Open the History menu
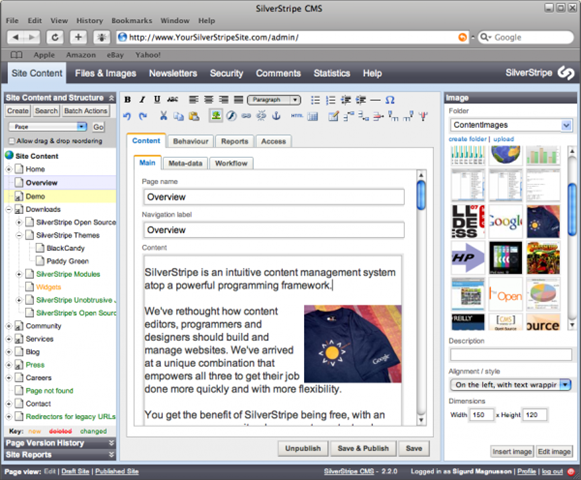Viewport: 581px width, 480px height. click(x=90, y=21)
